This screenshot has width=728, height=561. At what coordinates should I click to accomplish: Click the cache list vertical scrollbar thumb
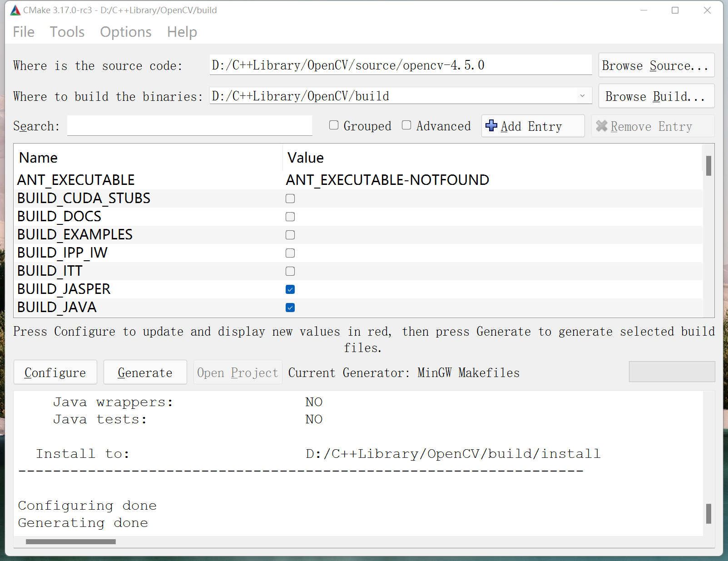[x=708, y=166]
